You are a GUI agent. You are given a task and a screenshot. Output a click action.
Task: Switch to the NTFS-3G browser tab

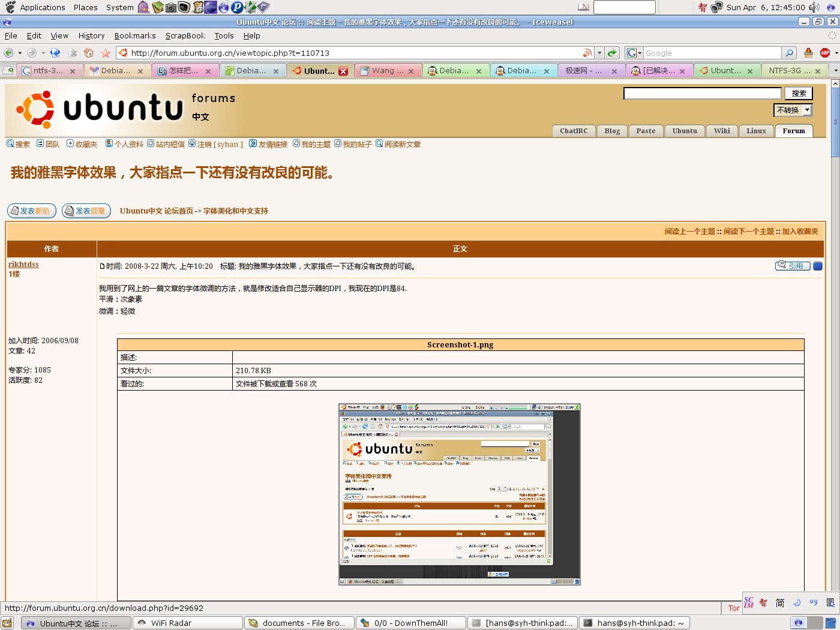pos(795,71)
